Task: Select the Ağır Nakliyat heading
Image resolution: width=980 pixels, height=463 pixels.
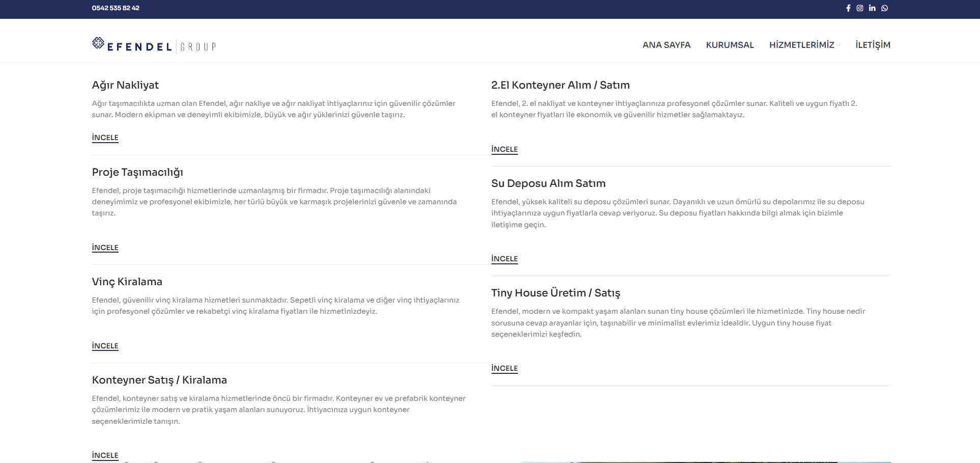Action: (x=125, y=85)
